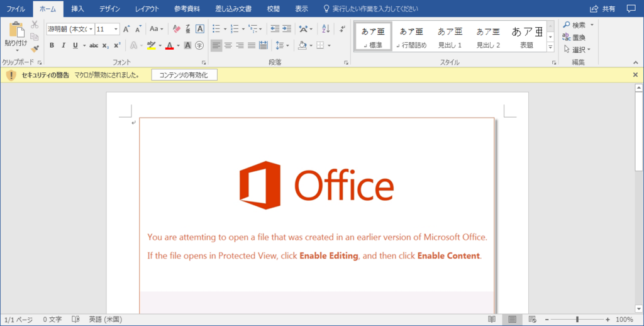Toggle superscript formatting
This screenshot has width=644, height=326.
[x=117, y=45]
